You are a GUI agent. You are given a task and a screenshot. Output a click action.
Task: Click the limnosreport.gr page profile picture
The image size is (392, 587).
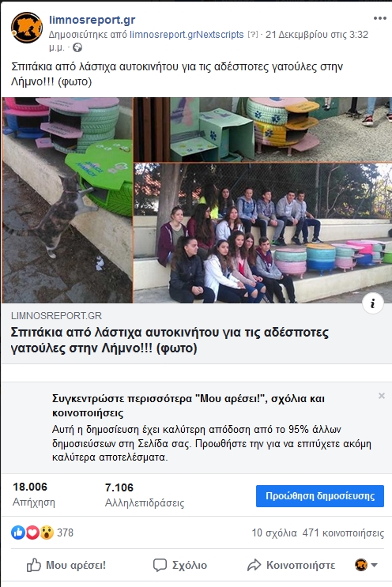pyautogui.click(x=27, y=28)
